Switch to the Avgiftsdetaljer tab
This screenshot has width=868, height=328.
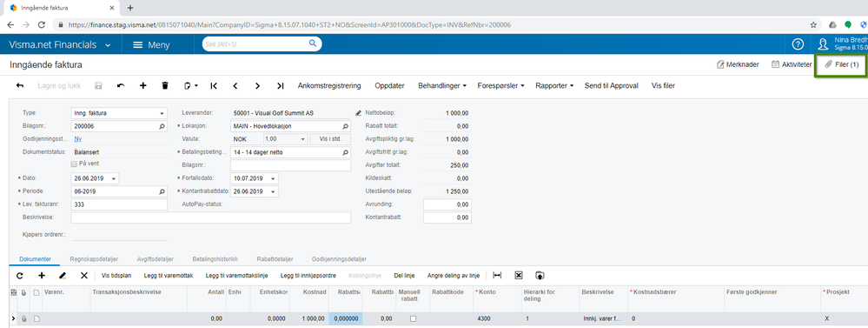pos(155,258)
